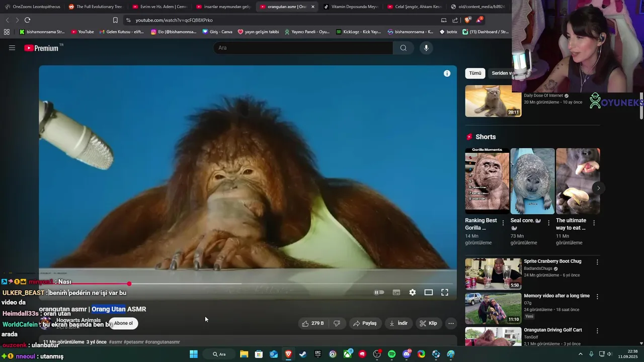Open the taskbar clock showing 22:38
644x362 pixels.
pyautogui.click(x=628, y=354)
